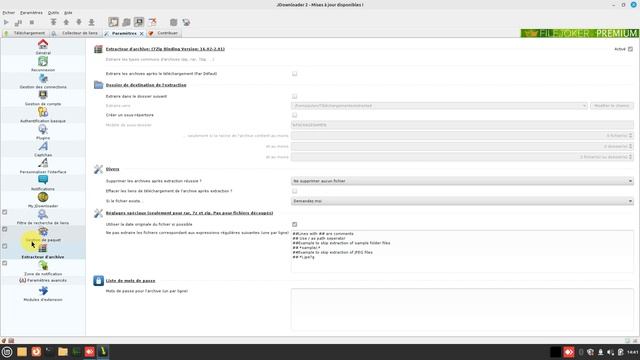
Task: Toggle speed limit toolbar icon
Action: point(139,22)
